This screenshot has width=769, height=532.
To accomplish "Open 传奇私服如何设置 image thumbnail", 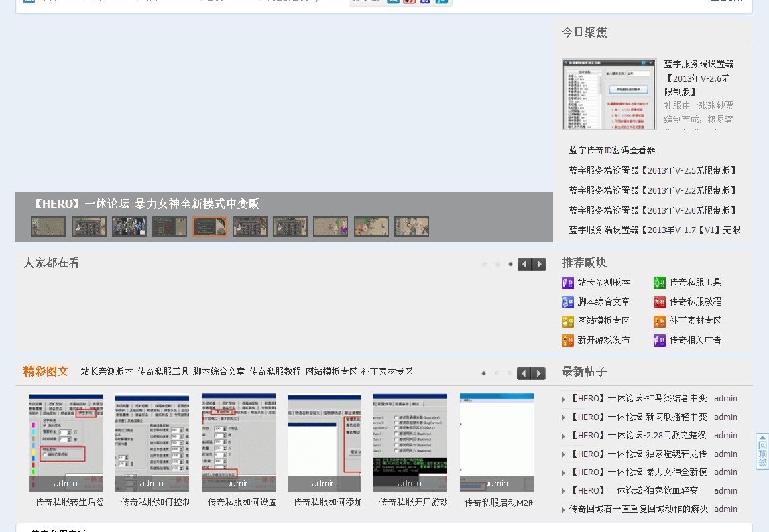I will (x=239, y=442).
